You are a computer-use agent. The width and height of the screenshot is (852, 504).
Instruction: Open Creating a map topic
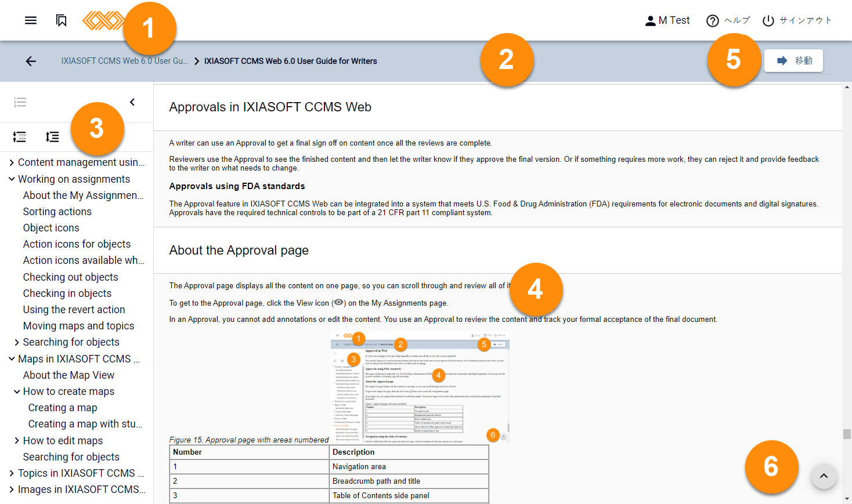[63, 408]
